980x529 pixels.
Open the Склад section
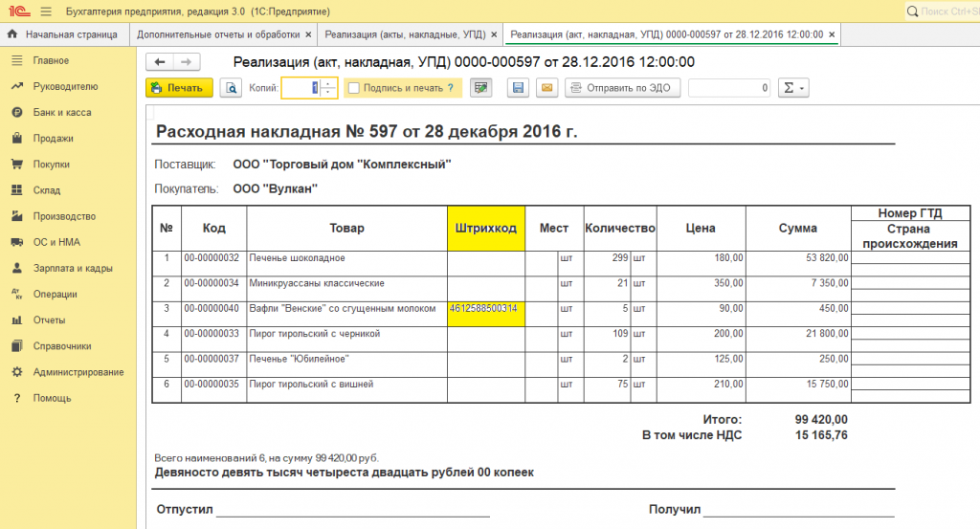click(47, 189)
